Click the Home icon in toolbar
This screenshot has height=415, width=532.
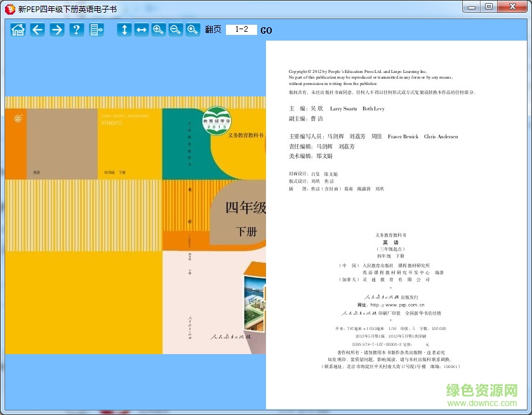pyautogui.click(x=18, y=29)
